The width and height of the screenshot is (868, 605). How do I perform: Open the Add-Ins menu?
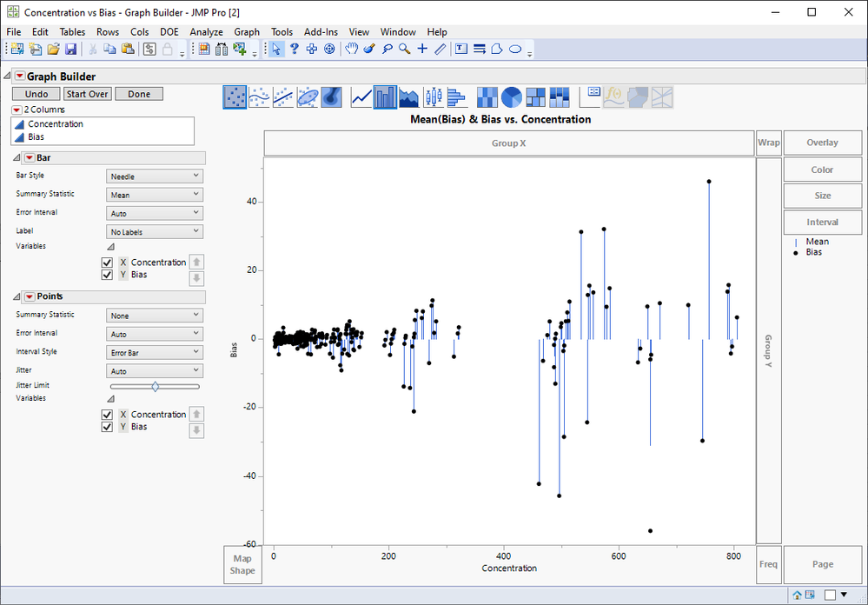coord(321,32)
